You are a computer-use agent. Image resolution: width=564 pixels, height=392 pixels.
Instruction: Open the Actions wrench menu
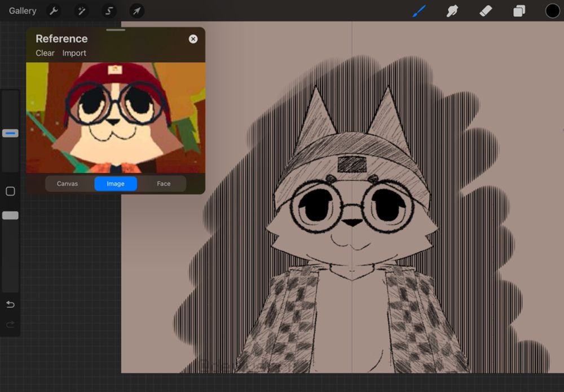54,11
